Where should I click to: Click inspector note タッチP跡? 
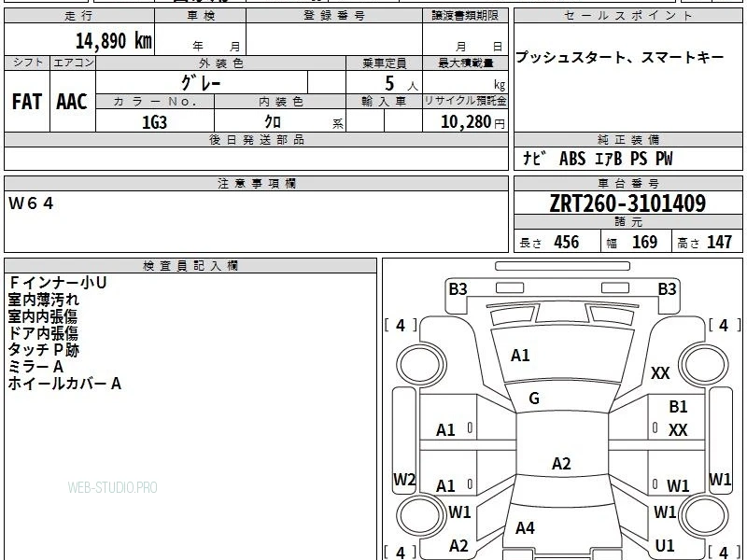pos(43,350)
